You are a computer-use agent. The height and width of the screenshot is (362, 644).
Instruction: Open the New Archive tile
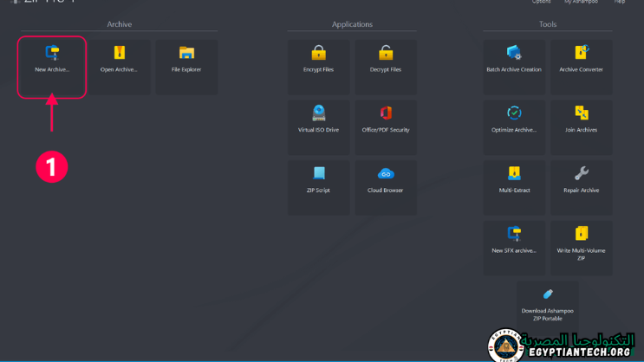[52, 68]
